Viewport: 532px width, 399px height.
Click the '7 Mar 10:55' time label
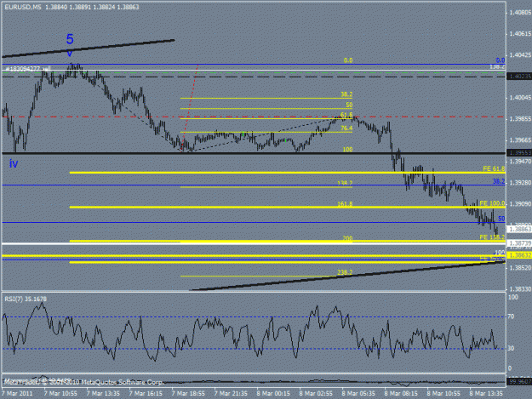(60, 394)
